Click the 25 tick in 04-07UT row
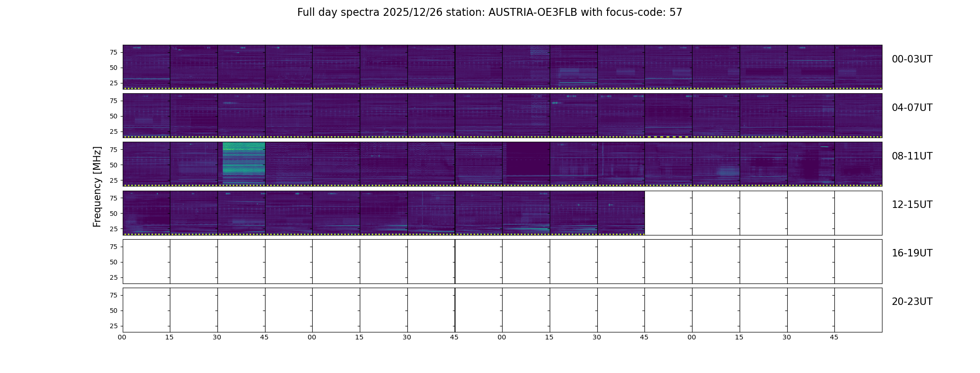 pos(113,131)
